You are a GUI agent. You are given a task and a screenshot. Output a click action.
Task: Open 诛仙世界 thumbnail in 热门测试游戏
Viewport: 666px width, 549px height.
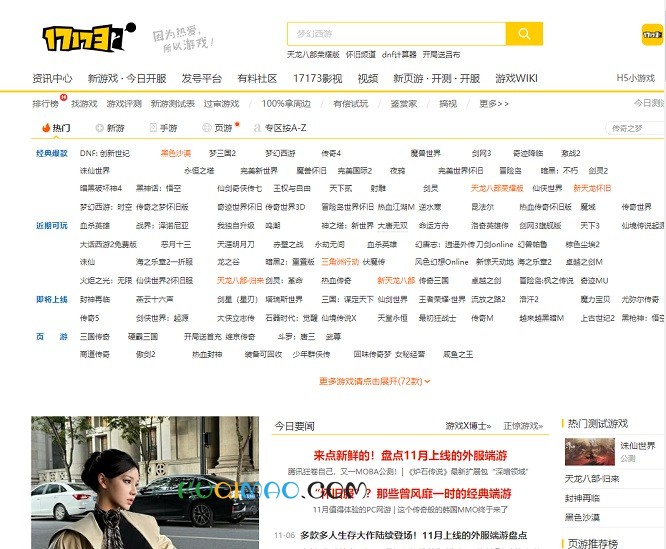[590, 452]
